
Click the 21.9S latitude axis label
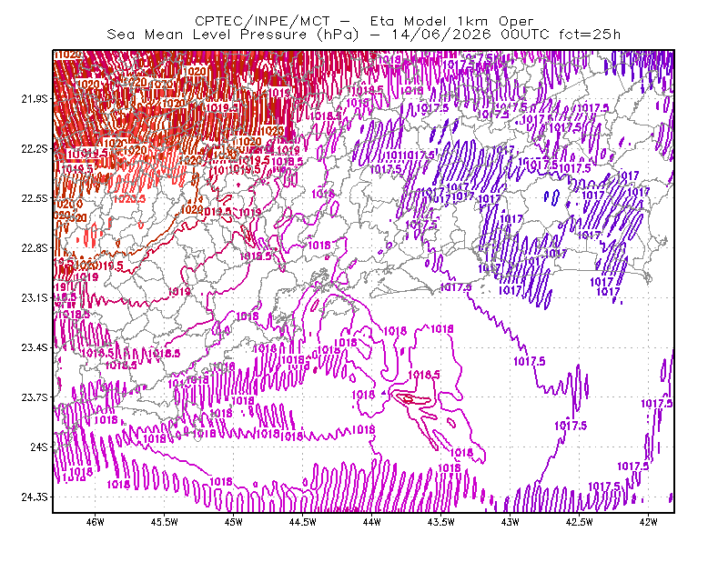(35, 99)
